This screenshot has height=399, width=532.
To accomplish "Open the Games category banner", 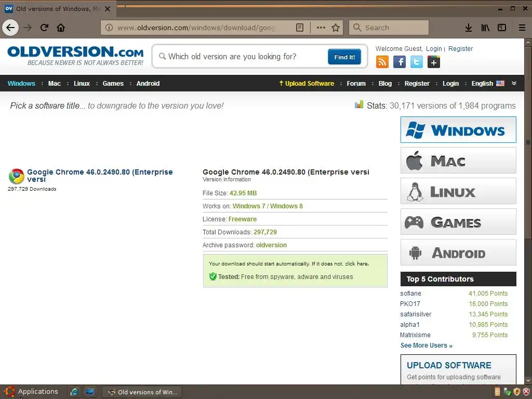I will pyautogui.click(x=458, y=221).
